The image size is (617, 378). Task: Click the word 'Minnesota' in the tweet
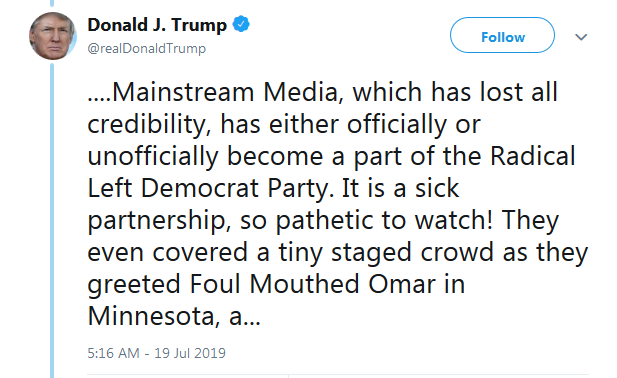(150, 316)
